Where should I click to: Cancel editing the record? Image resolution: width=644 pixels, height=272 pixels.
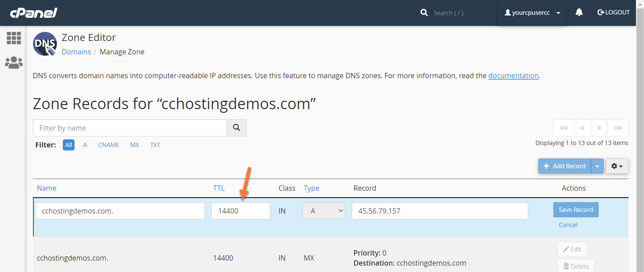tap(568, 225)
